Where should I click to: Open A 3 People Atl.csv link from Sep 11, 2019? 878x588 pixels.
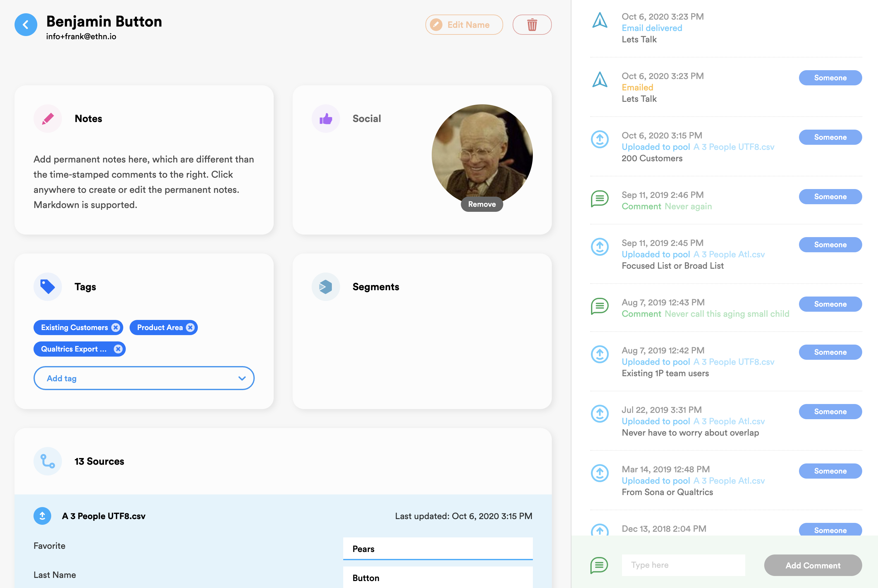[x=729, y=254]
